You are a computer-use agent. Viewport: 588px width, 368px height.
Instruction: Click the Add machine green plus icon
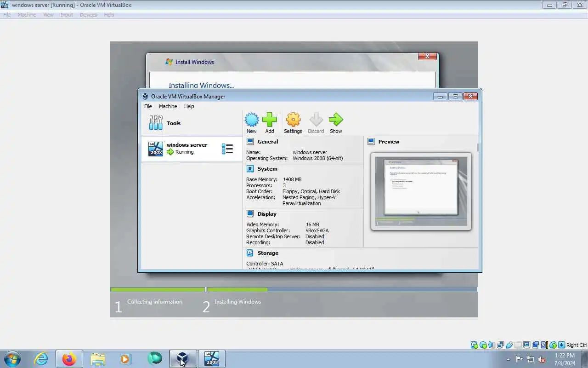[270, 120]
